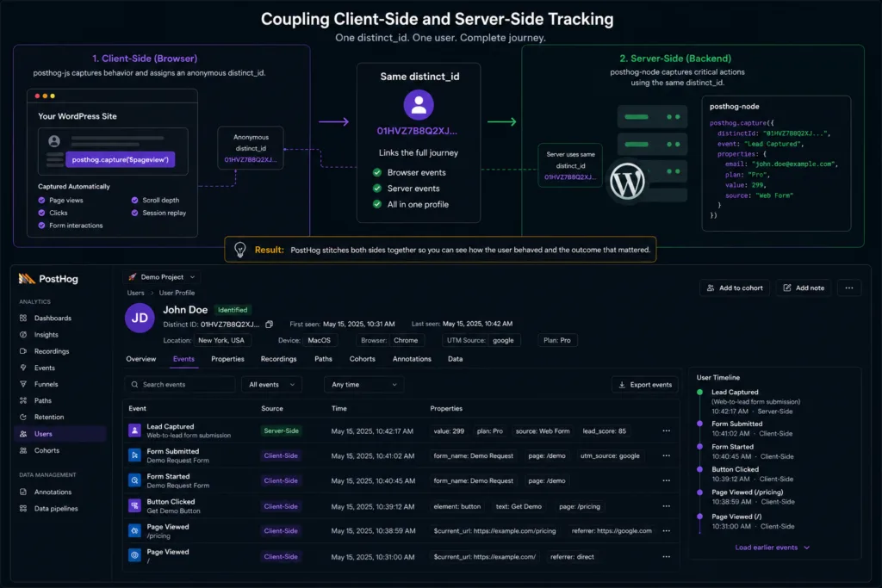Click the Button Clicked timeline marker
This screenshot has width=882, height=588.
click(x=699, y=469)
